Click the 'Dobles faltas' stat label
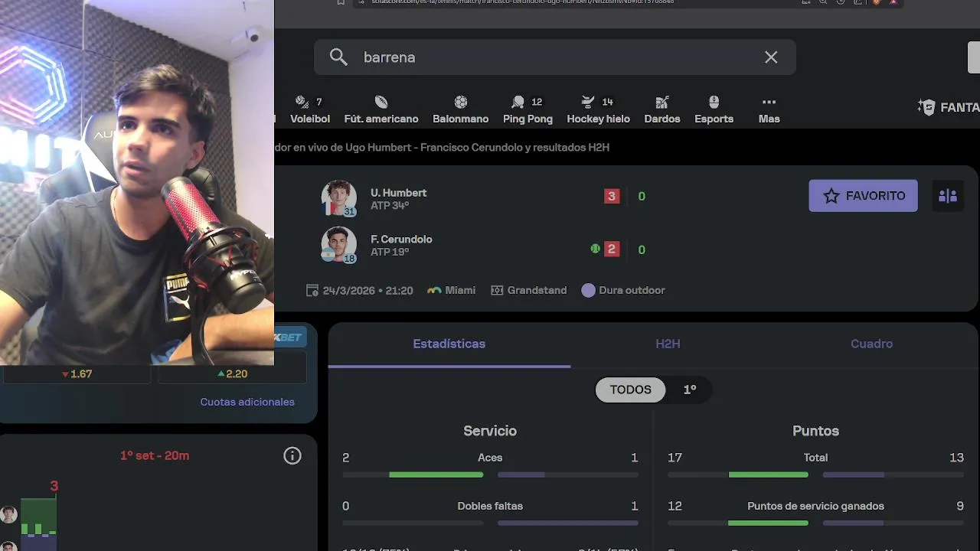 coord(490,506)
